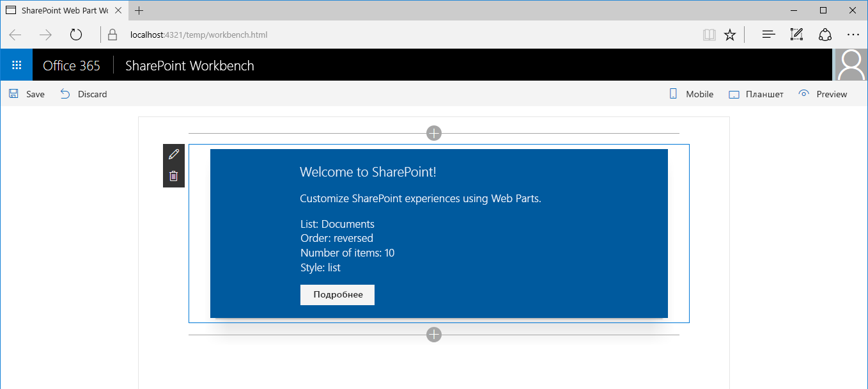The height and width of the screenshot is (389, 868).
Task: Open Make a Web Note tool
Action: 796,35
